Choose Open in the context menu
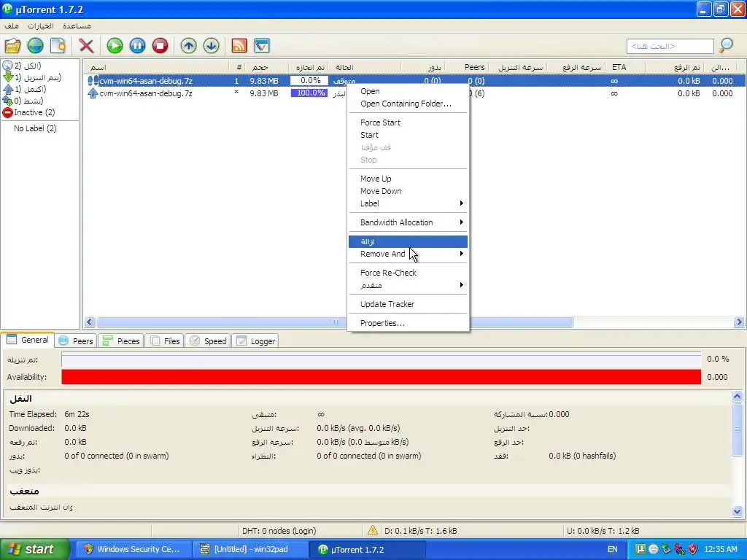The width and height of the screenshot is (747, 560). 408,91
